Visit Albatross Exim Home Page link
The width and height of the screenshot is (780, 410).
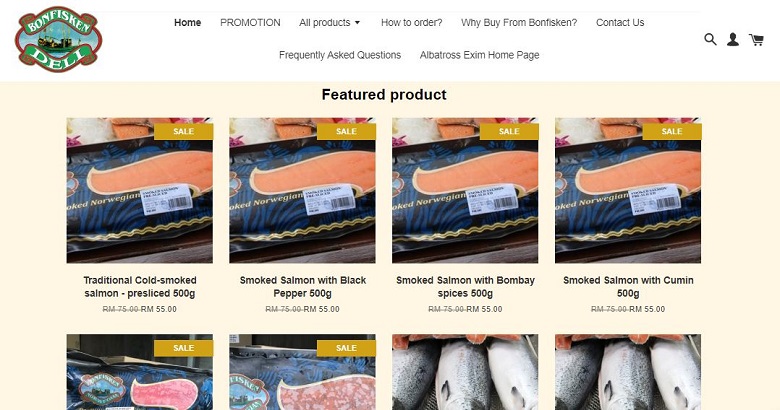tap(480, 55)
